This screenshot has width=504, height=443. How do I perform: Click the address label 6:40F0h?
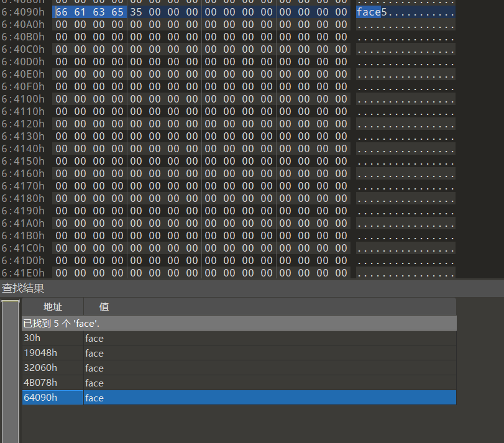(x=23, y=87)
